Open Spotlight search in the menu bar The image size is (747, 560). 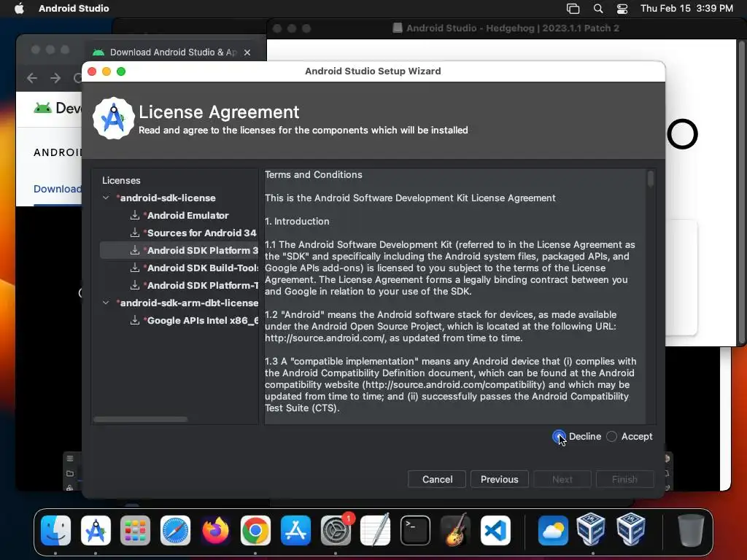tap(598, 9)
